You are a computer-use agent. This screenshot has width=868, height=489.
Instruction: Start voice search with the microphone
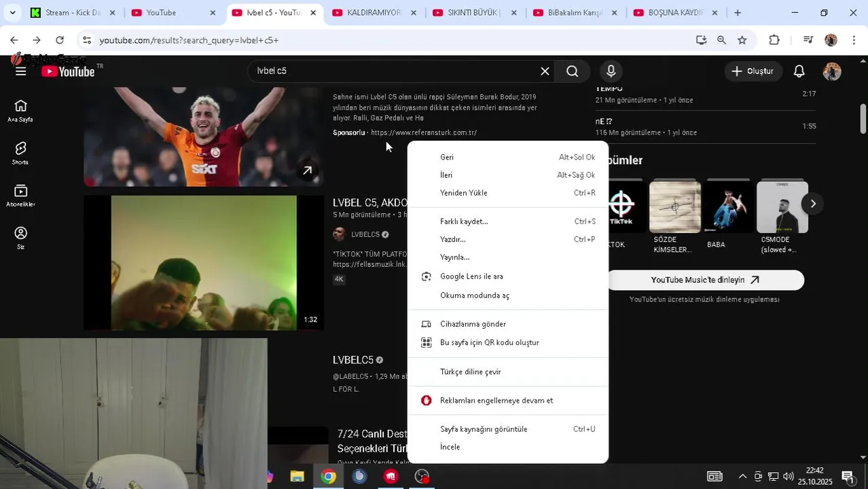point(611,71)
